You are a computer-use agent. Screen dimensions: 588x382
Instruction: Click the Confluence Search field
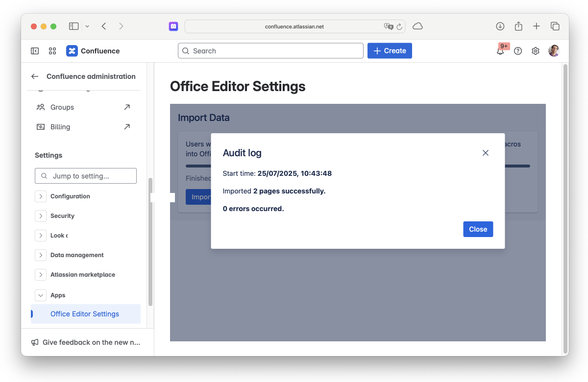270,51
